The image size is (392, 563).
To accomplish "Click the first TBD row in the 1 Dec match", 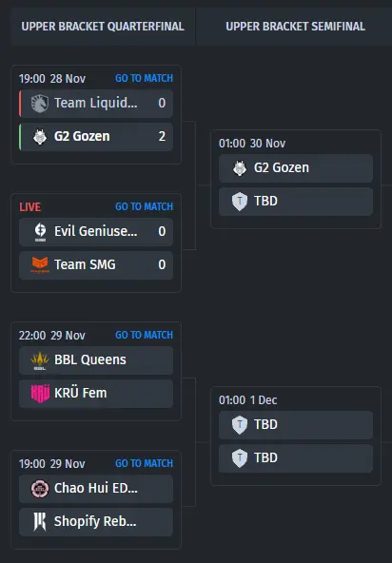I will pos(296,425).
